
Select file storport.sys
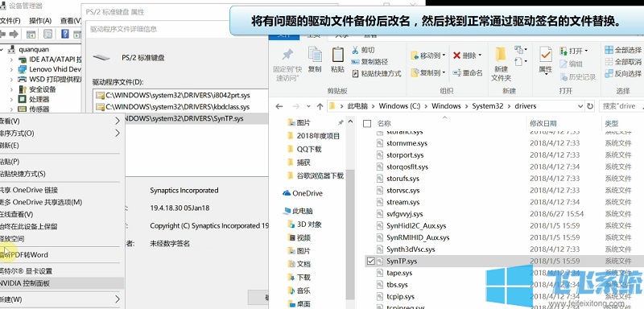pyautogui.click(x=405, y=155)
